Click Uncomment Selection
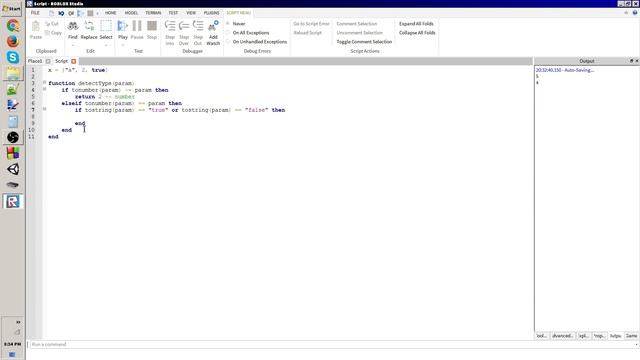Viewport: 640px width, 360px height. point(360,33)
